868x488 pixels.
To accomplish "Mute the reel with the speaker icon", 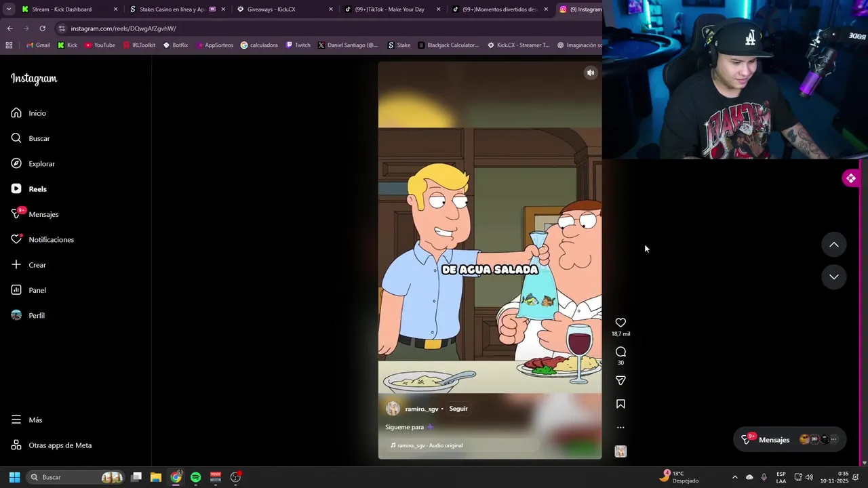I will point(591,73).
